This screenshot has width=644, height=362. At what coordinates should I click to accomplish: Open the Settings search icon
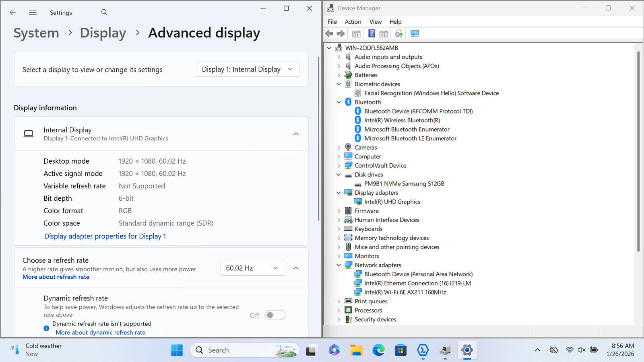(x=104, y=12)
